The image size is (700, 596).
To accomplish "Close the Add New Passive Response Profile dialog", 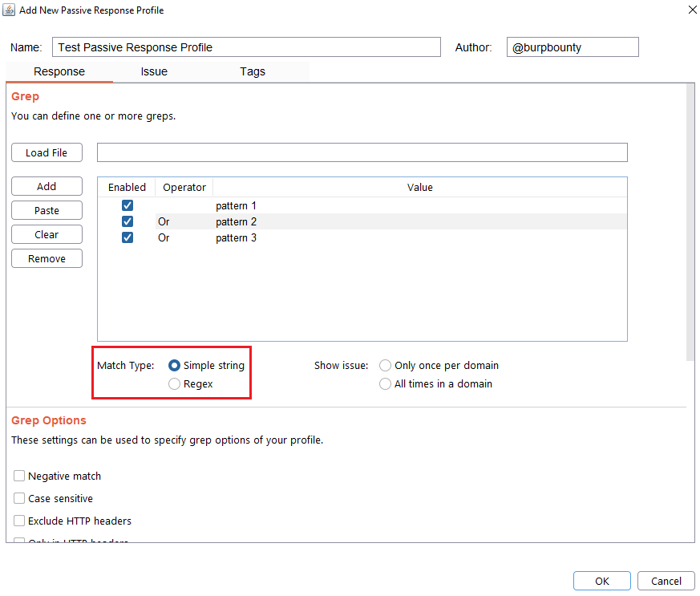I will (x=692, y=10).
